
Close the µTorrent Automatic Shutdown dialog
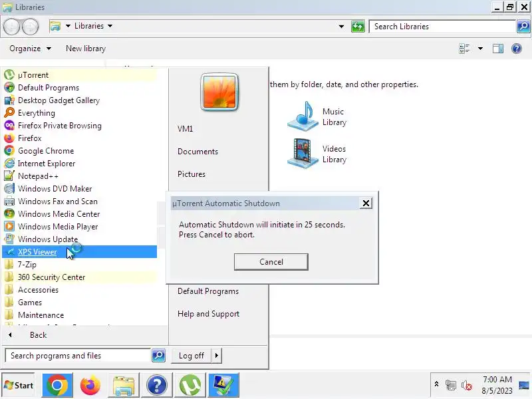point(366,203)
